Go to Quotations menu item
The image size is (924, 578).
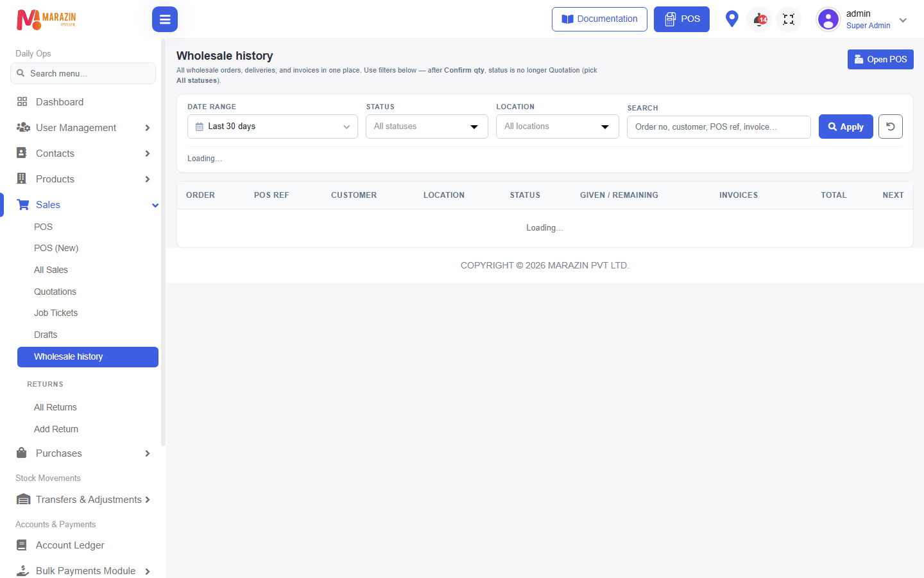click(55, 292)
